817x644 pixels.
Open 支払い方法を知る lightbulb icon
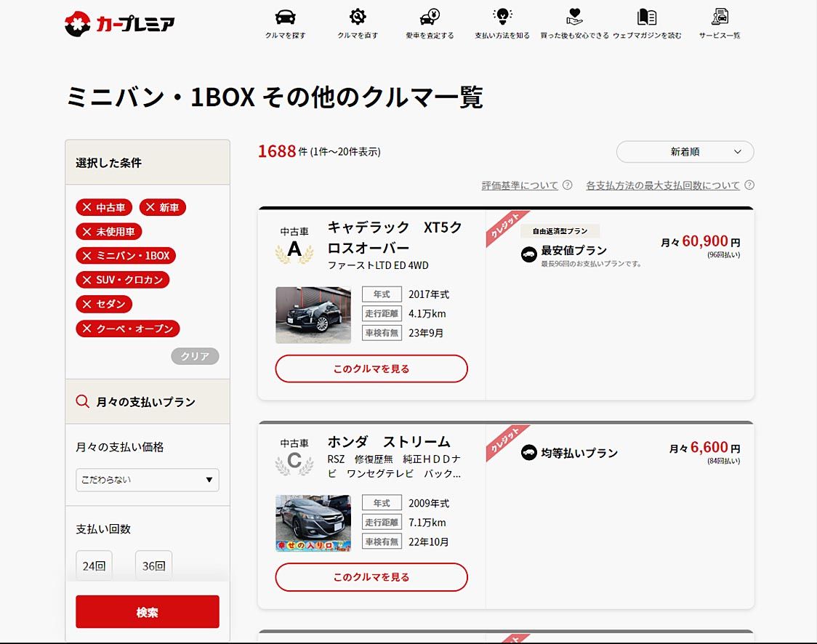(x=502, y=17)
